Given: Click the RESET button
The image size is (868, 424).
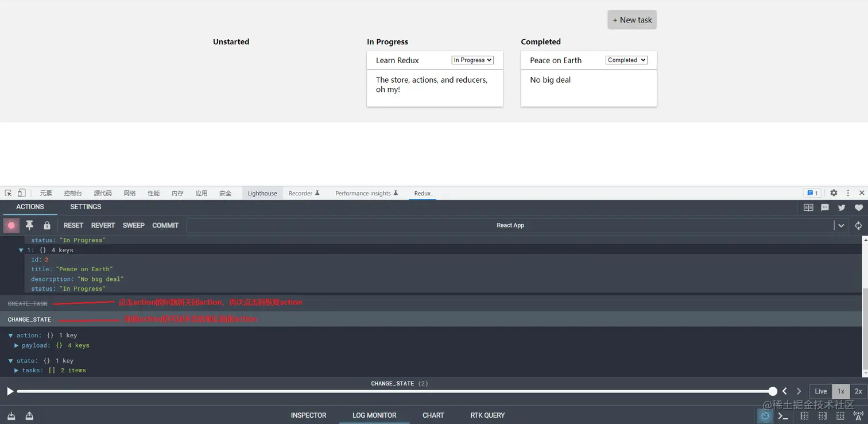Looking at the screenshot, I should coord(73,225).
